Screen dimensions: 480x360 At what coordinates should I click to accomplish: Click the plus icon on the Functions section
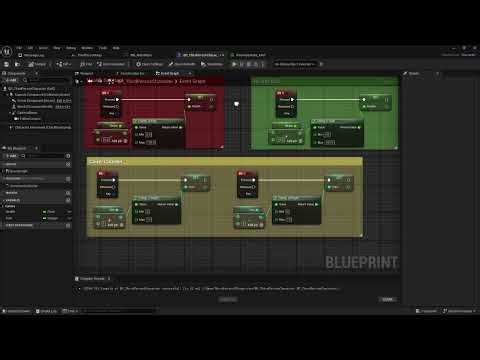click(x=68, y=179)
